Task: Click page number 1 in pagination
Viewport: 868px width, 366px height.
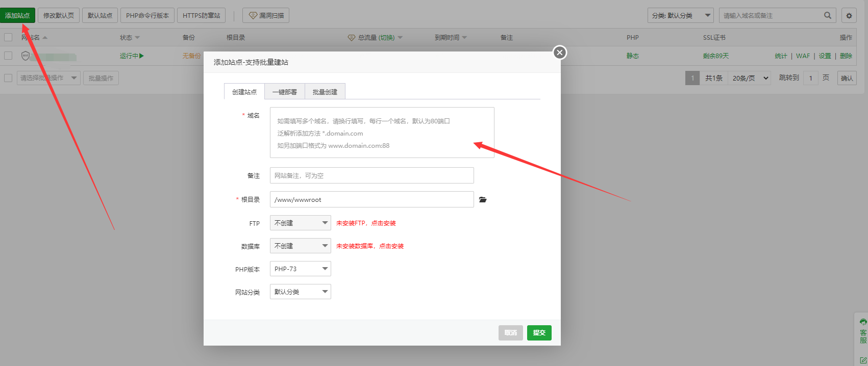Action: [x=692, y=78]
